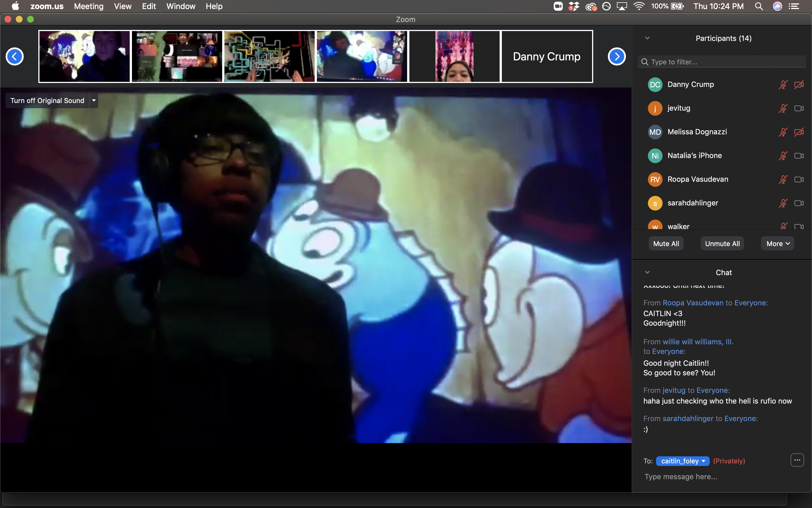The image size is (812, 508).
Task: Click sarahdahlinger sender name in chat
Action: pyautogui.click(x=688, y=419)
